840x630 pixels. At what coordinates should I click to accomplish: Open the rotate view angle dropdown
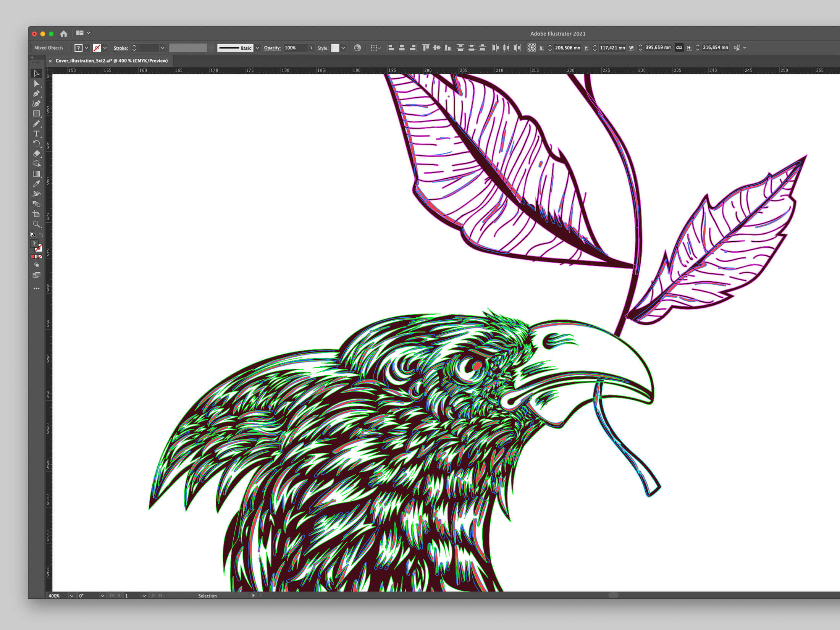point(102,596)
